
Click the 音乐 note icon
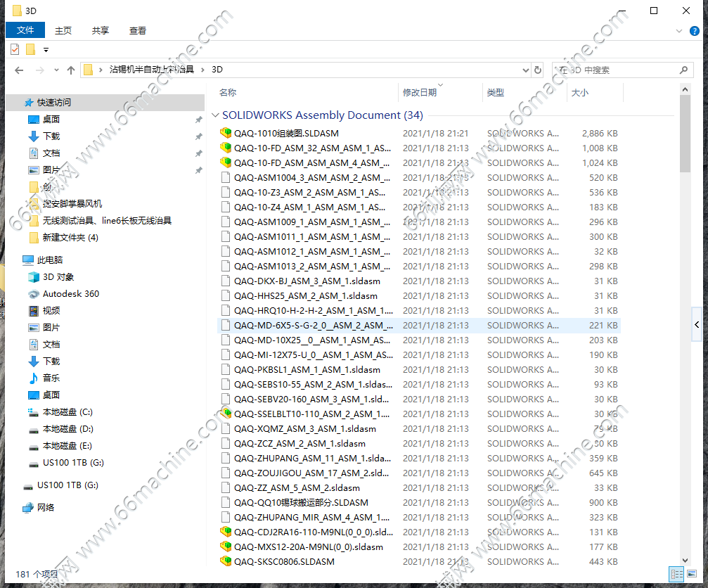[x=34, y=378]
